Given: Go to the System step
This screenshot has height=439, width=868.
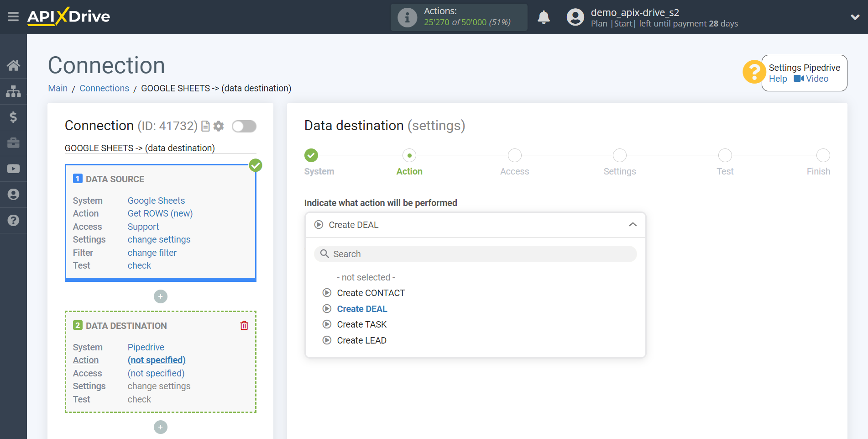Looking at the screenshot, I should click(312, 155).
